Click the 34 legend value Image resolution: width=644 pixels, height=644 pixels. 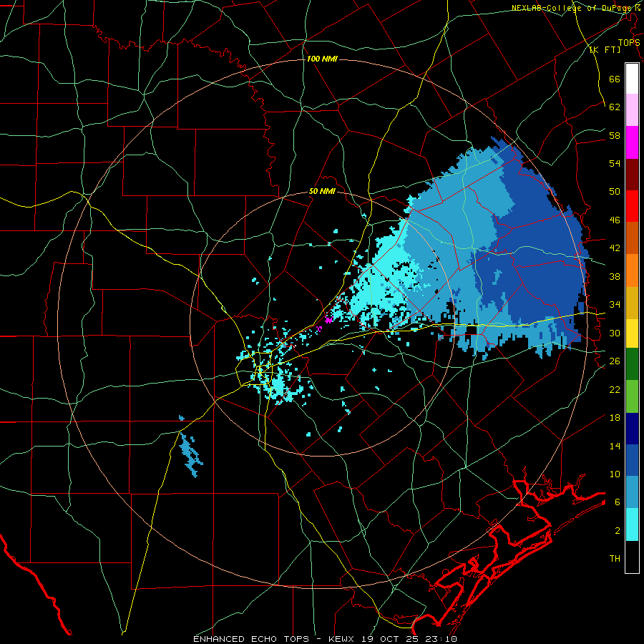click(615, 305)
